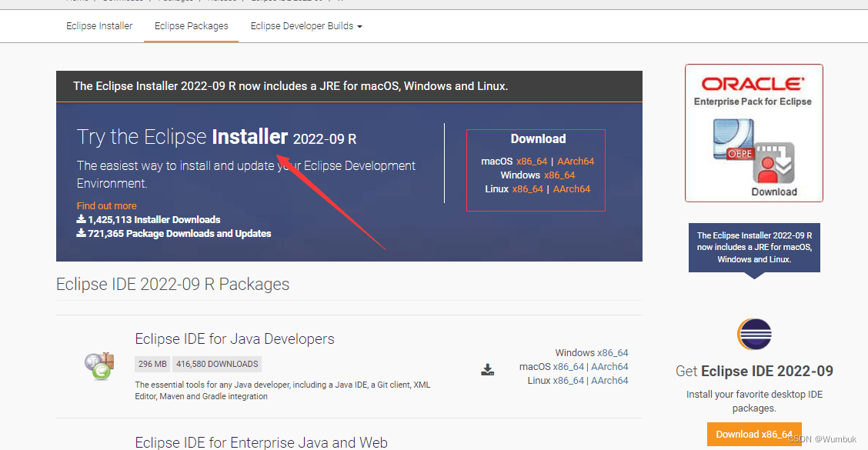Open Eclipse IDE for Java Developers title
Viewport: 868px width, 450px height.
click(235, 338)
